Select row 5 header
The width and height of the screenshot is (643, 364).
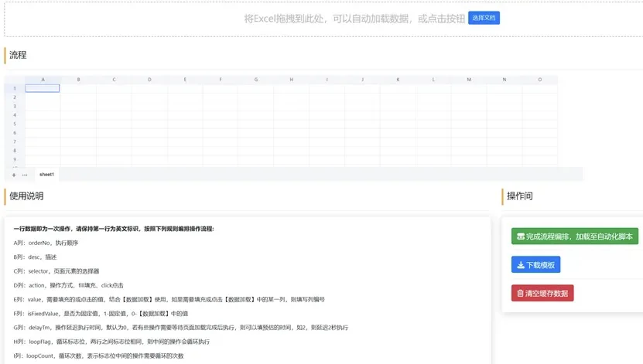point(15,124)
